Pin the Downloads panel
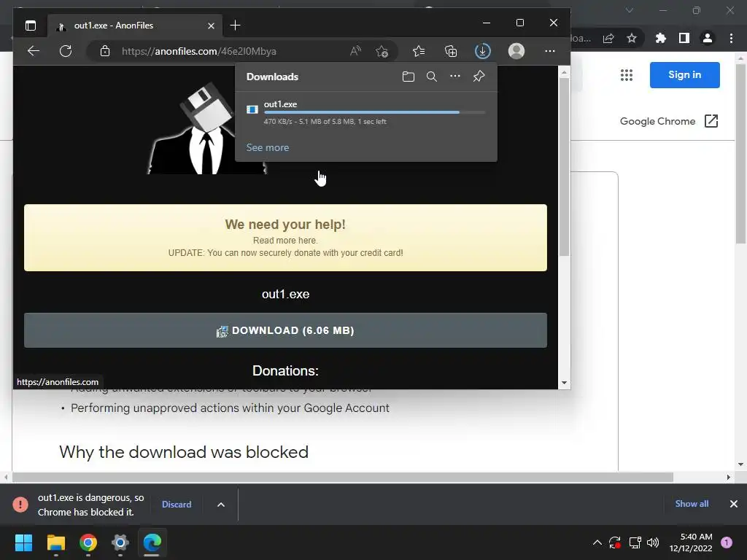 479,76
